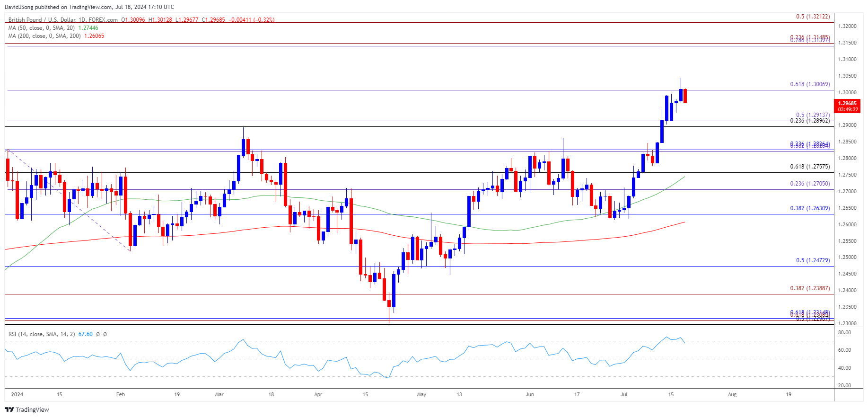Click 1.31500 on the price axis

(x=847, y=43)
